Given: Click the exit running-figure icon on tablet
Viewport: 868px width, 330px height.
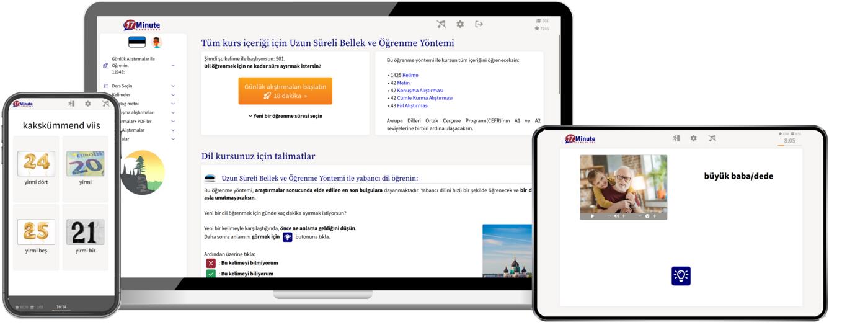Looking at the screenshot, I should point(676,138).
